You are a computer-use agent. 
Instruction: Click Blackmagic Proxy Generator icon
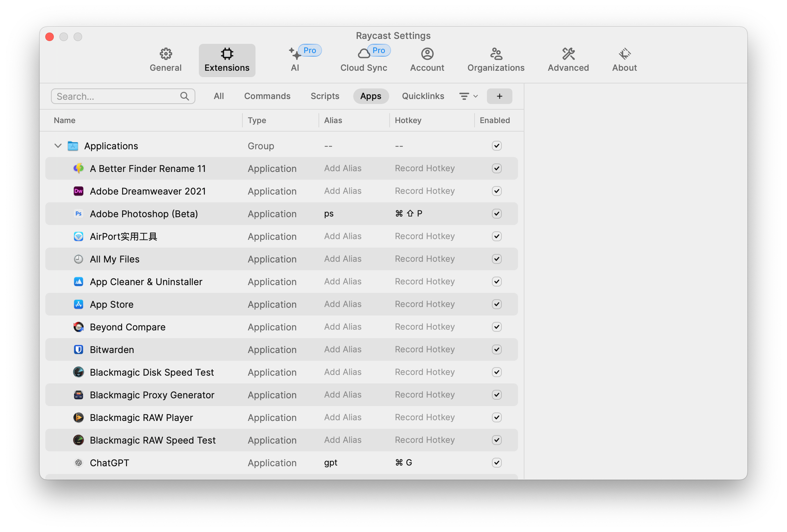(x=78, y=395)
